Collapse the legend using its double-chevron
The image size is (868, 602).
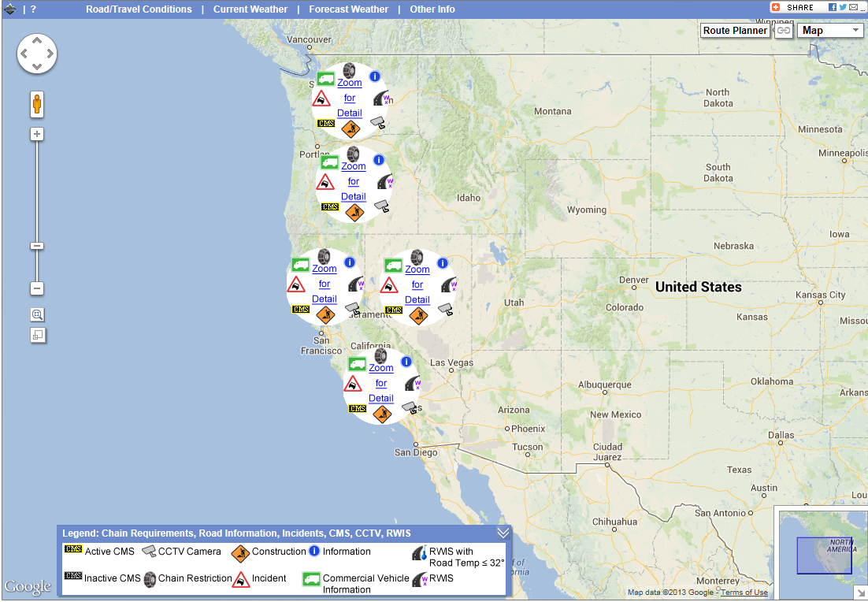503,532
